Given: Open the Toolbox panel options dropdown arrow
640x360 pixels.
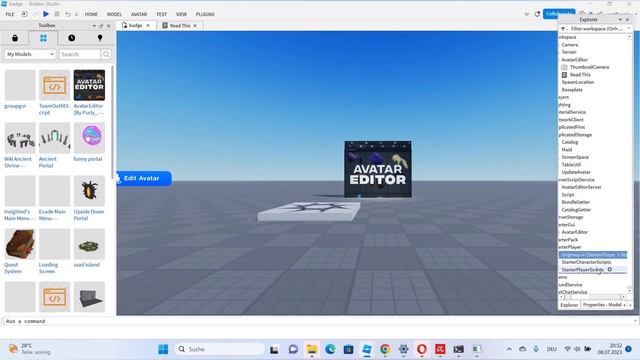Looking at the screenshot, I should point(94,26).
